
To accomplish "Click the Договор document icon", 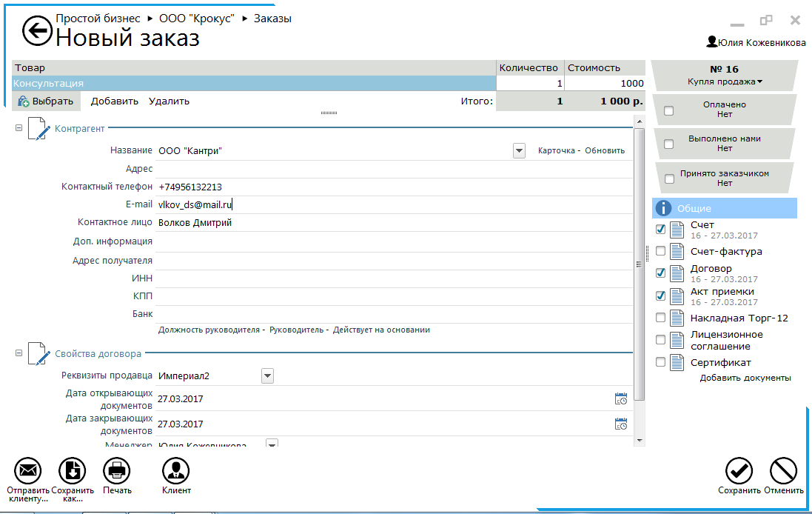I will [677, 273].
